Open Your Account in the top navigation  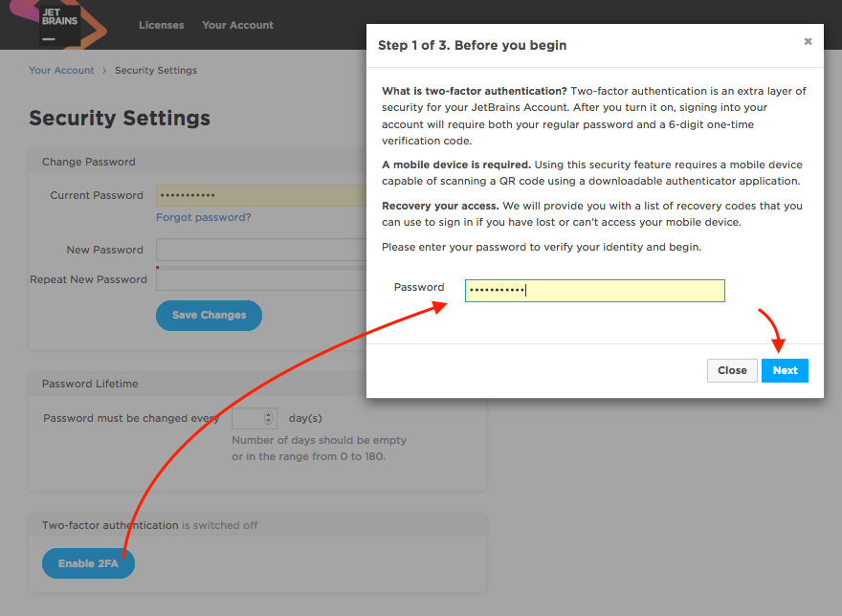tap(237, 25)
